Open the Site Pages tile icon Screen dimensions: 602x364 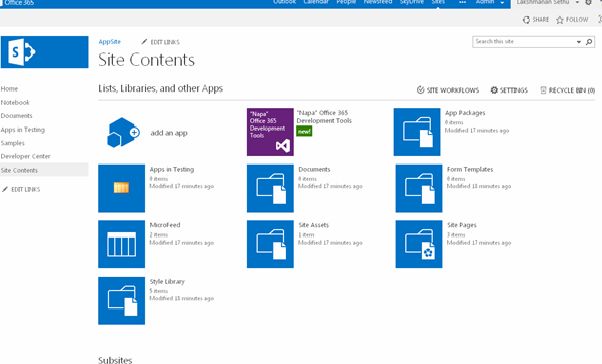(x=419, y=244)
